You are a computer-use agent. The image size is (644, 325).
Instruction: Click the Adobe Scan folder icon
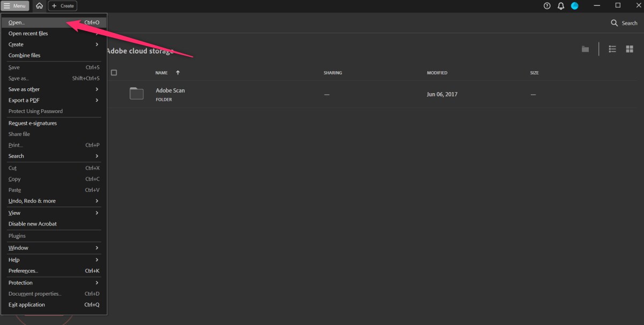(137, 94)
